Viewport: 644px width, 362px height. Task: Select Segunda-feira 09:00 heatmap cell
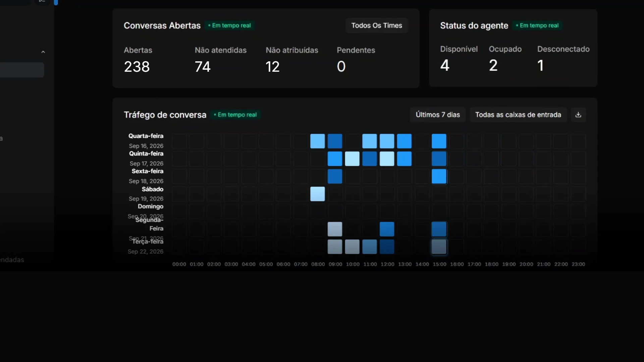click(x=335, y=229)
